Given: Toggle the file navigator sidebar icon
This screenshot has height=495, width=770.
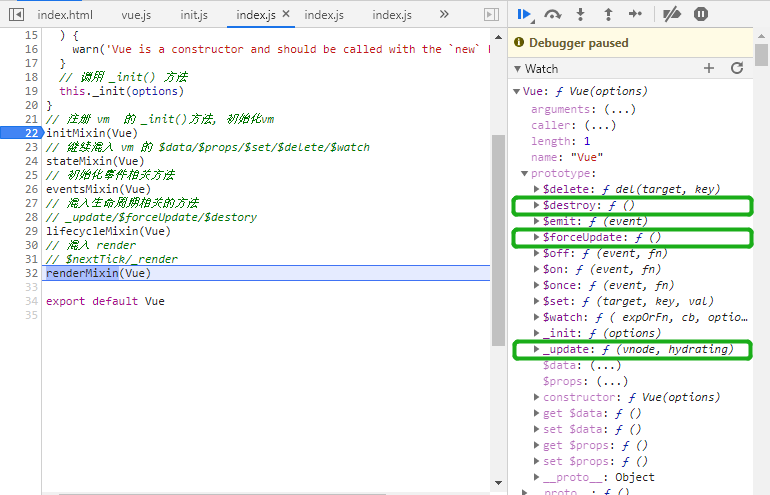Looking at the screenshot, I should [16, 15].
